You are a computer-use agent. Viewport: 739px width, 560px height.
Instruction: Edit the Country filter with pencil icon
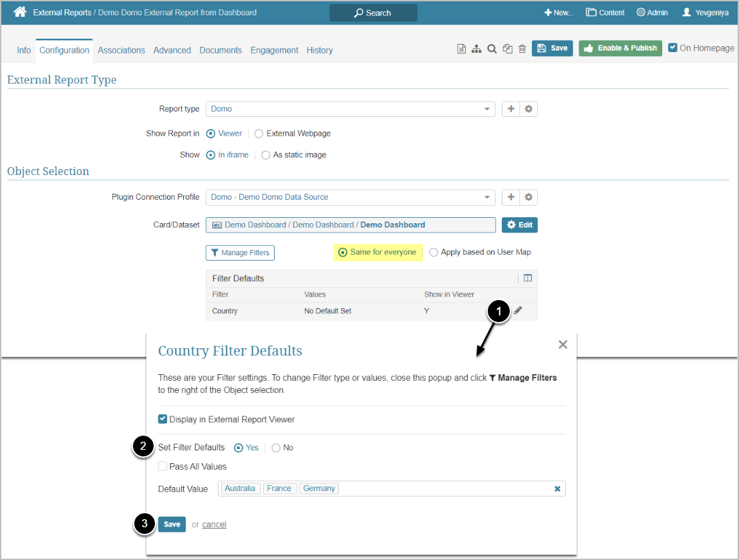[518, 311]
